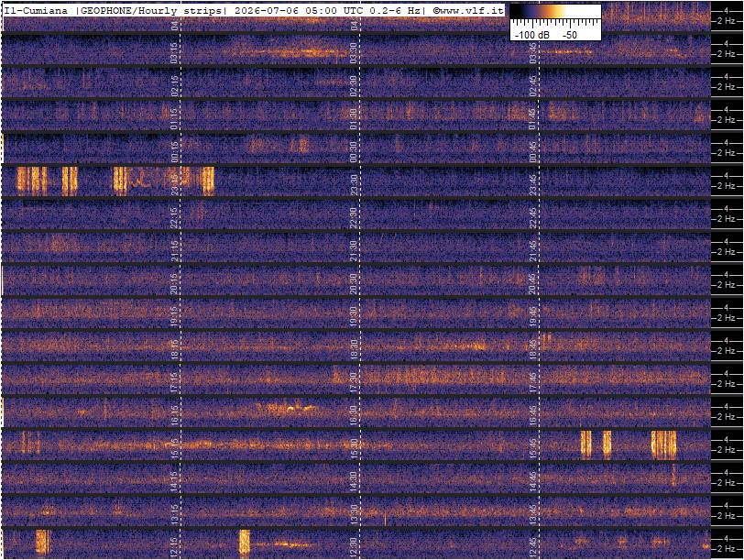Click the 21:45 time label
Viewport: 744px width, 560px height.
click(533, 251)
